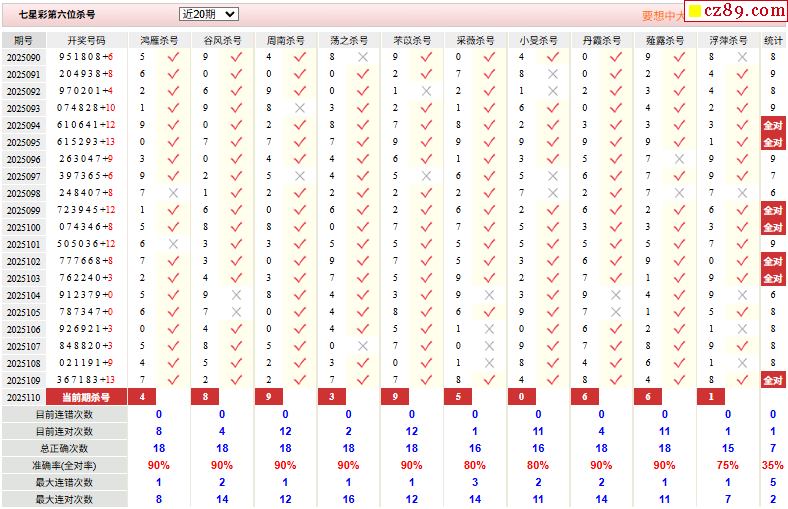
Task: Follow the orange 要想中大 link
Action: tap(663, 16)
